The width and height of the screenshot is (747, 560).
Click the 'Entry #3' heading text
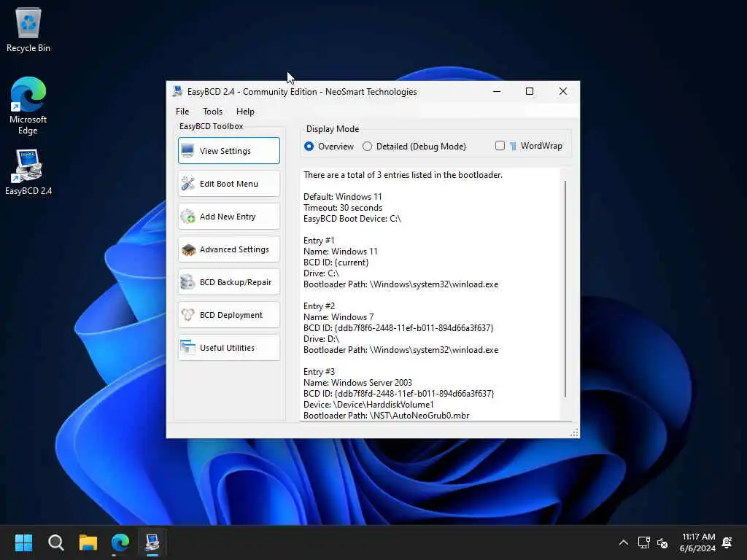click(x=320, y=372)
